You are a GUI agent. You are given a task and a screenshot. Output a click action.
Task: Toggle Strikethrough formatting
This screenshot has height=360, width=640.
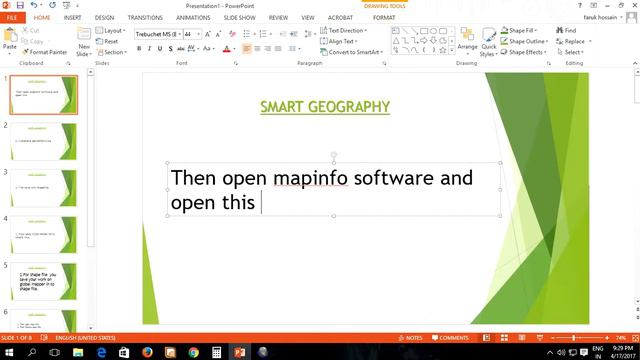pyautogui.click(x=181, y=49)
